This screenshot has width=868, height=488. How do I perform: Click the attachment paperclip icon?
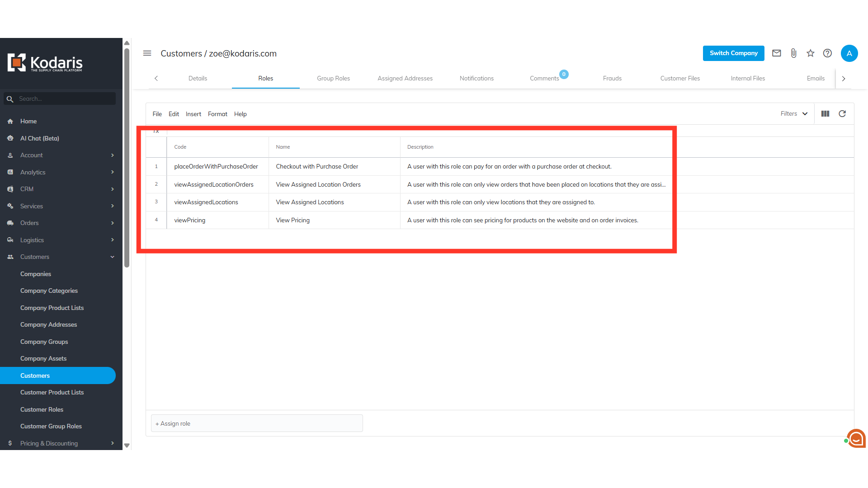[793, 53]
